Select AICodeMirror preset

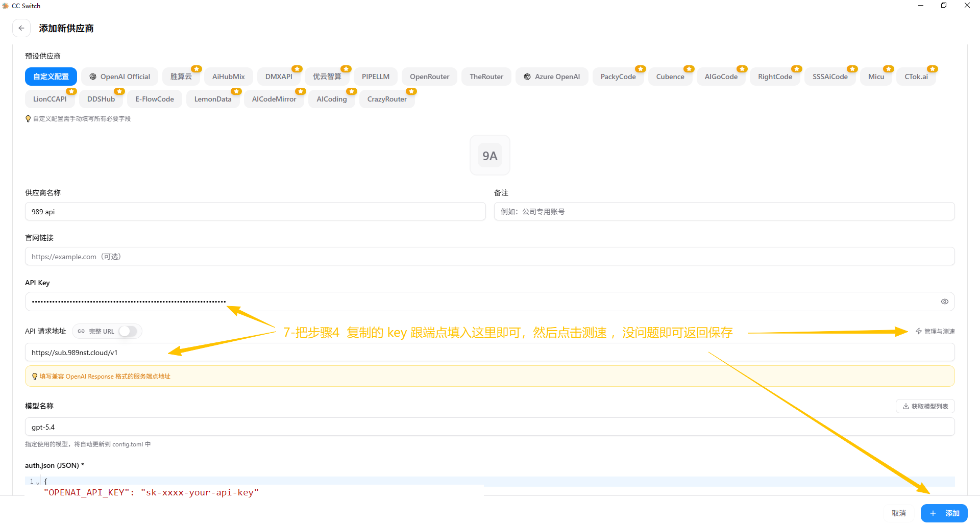click(274, 99)
